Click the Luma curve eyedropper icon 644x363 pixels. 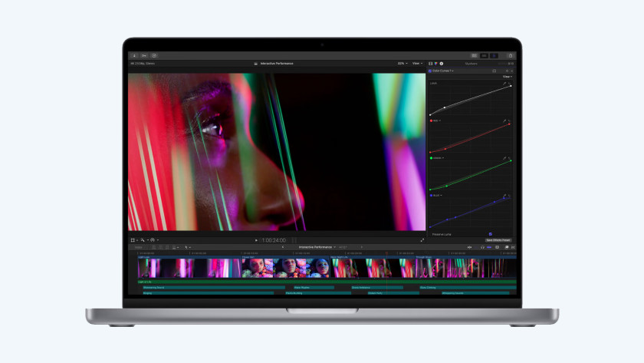[504, 83]
